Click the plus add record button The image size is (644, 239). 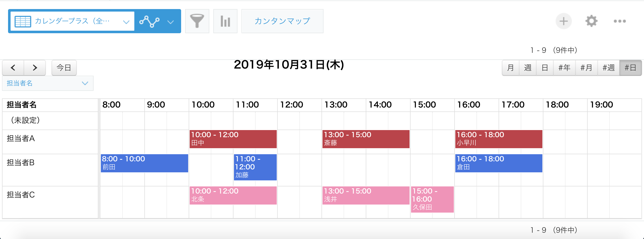pyautogui.click(x=563, y=21)
